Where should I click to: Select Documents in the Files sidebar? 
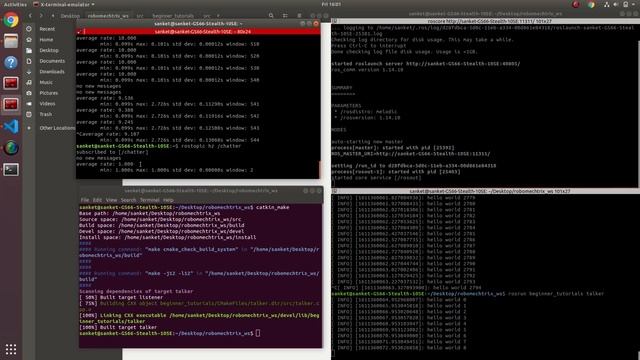pyautogui.click(x=52, y=61)
